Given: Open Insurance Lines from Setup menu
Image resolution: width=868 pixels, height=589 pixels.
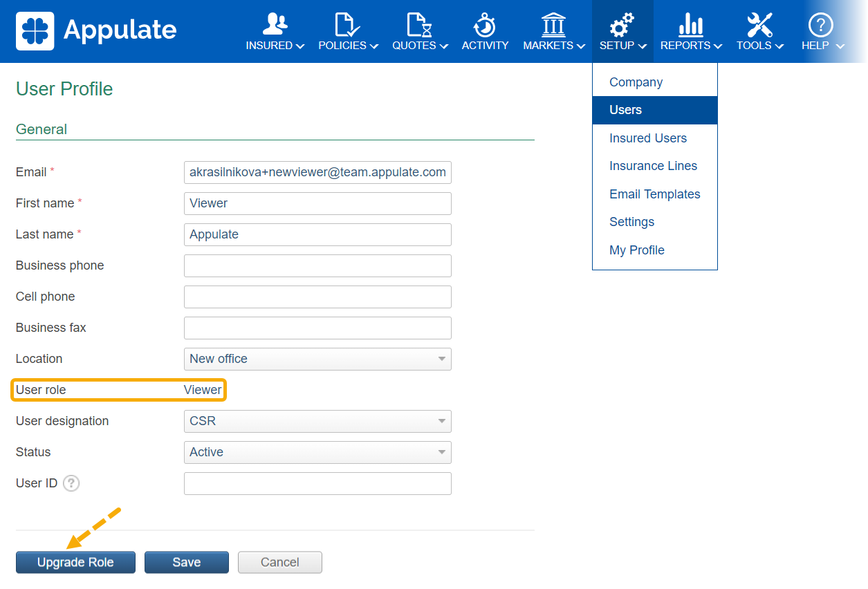Looking at the screenshot, I should point(653,166).
